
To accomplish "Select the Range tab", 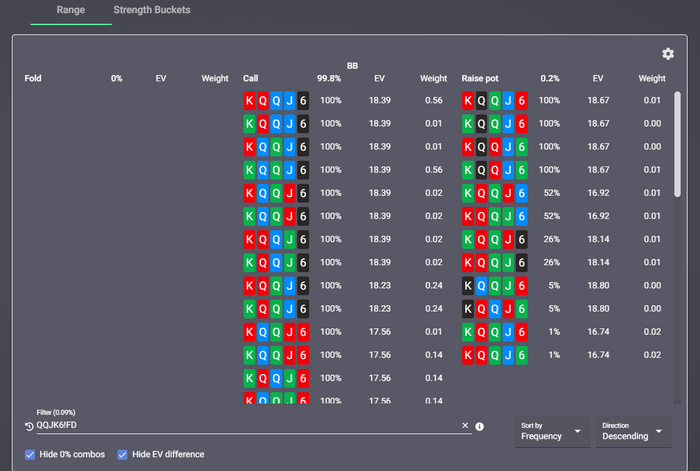I will click(x=70, y=10).
